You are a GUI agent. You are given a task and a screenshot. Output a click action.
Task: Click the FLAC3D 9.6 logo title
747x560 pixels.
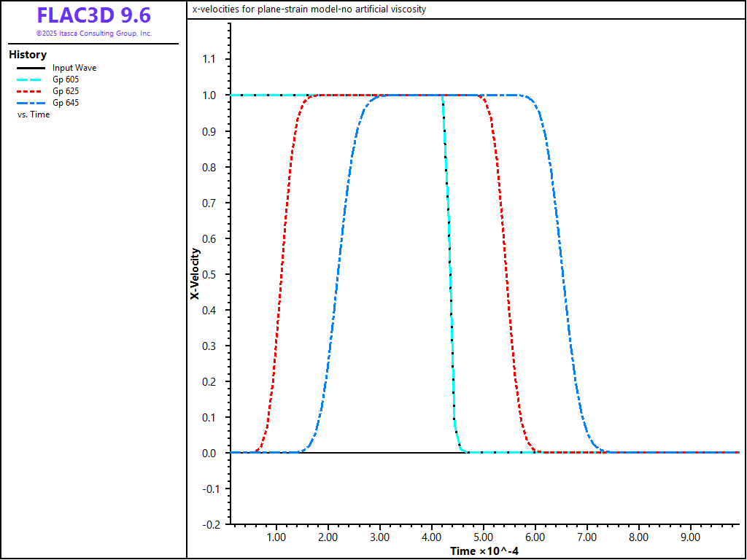point(93,15)
